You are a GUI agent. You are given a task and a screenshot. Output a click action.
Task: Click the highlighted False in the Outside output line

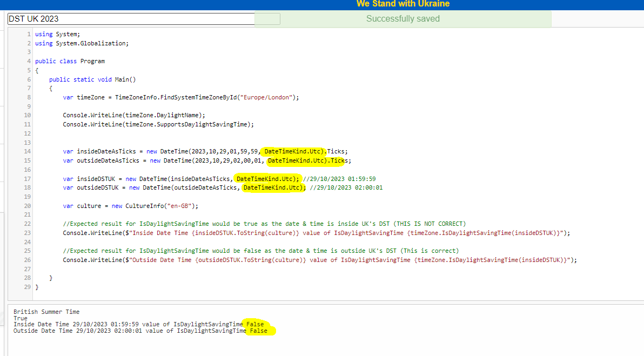pos(257,330)
